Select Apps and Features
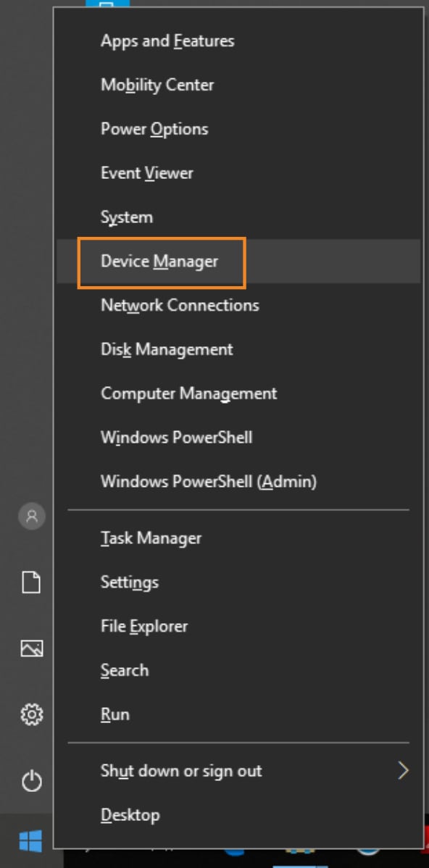The height and width of the screenshot is (868, 429). pos(238,41)
